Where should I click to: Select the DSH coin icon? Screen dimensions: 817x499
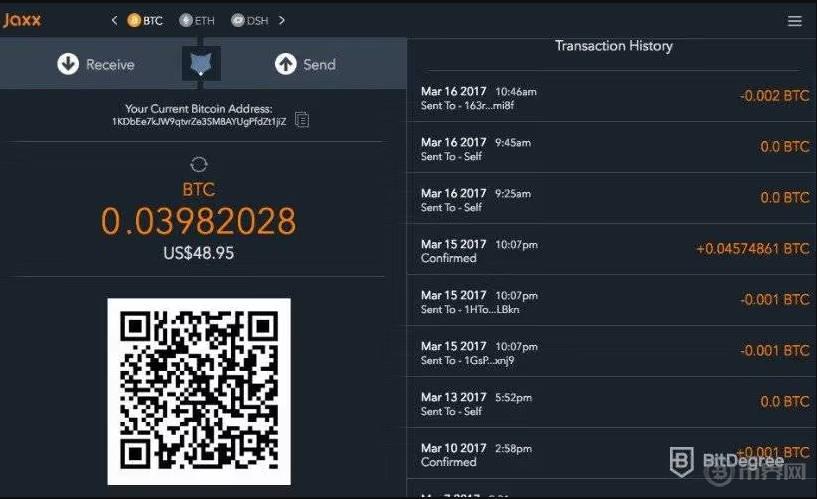238,20
